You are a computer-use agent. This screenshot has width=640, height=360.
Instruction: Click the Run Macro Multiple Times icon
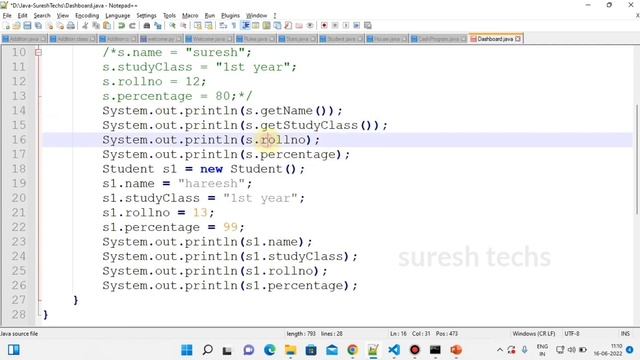tap(356, 26)
